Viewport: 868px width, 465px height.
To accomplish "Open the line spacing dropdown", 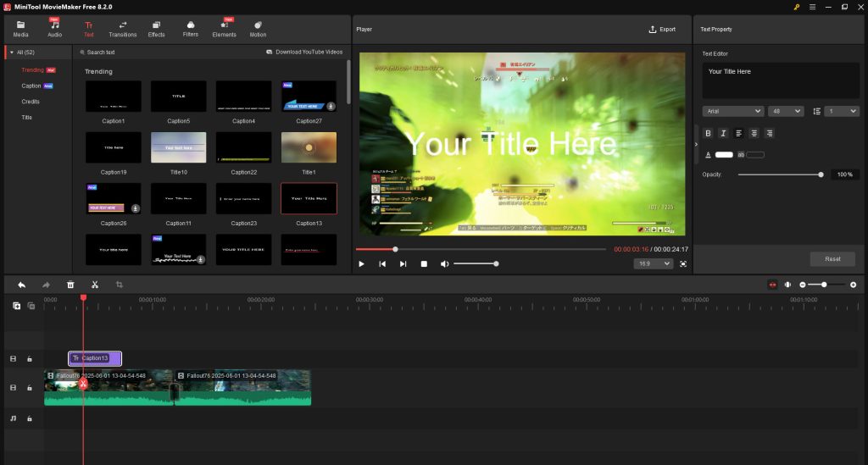I will click(x=842, y=111).
